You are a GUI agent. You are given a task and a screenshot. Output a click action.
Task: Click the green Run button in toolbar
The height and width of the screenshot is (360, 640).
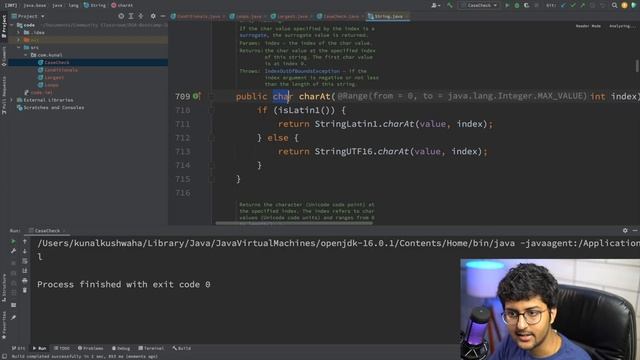pos(507,5)
